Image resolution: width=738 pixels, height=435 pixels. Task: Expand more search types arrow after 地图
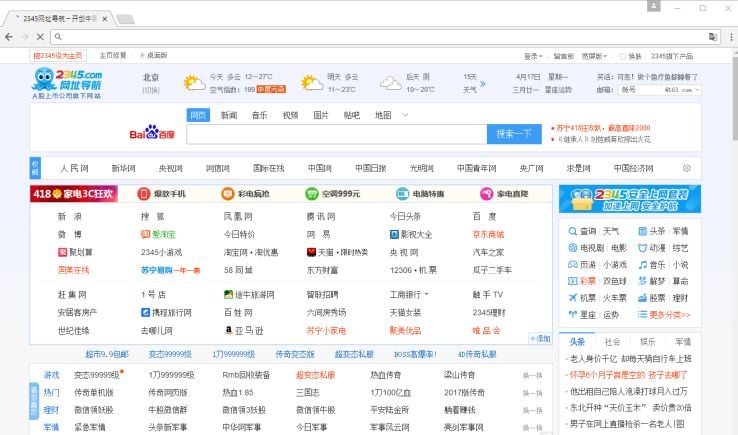(405, 115)
